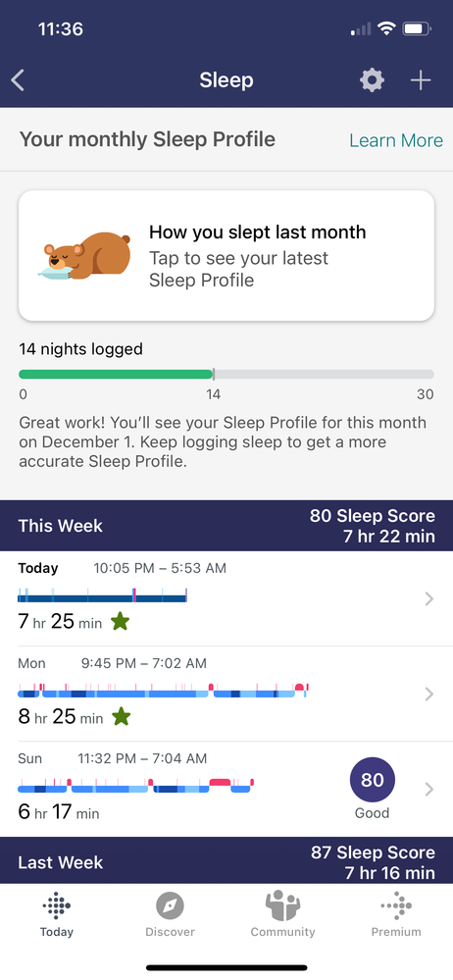Tap the green star on Monday's sleep
The height and width of the screenshot is (980, 453).
tap(122, 716)
